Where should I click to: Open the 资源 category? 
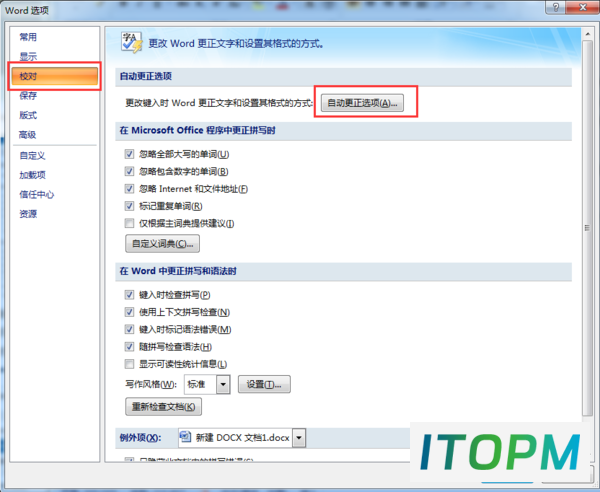28,214
